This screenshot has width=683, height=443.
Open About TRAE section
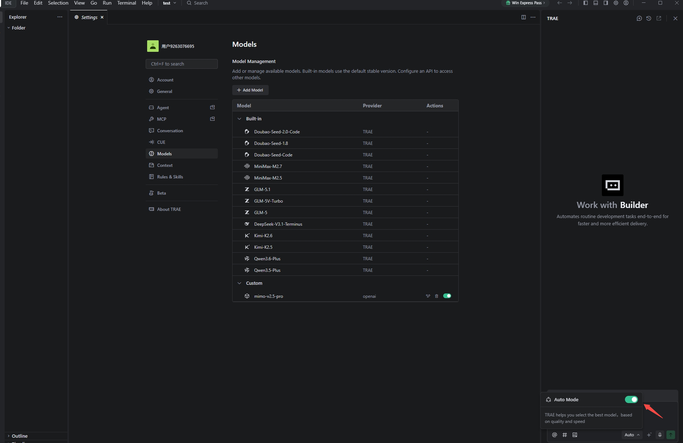point(182,209)
